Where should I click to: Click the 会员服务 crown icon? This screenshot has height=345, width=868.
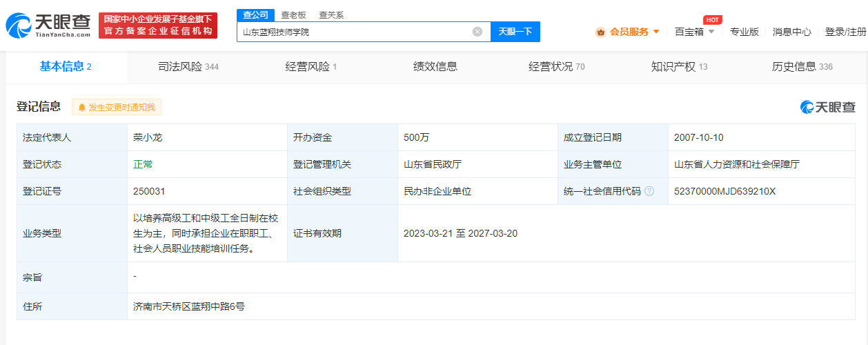click(600, 32)
